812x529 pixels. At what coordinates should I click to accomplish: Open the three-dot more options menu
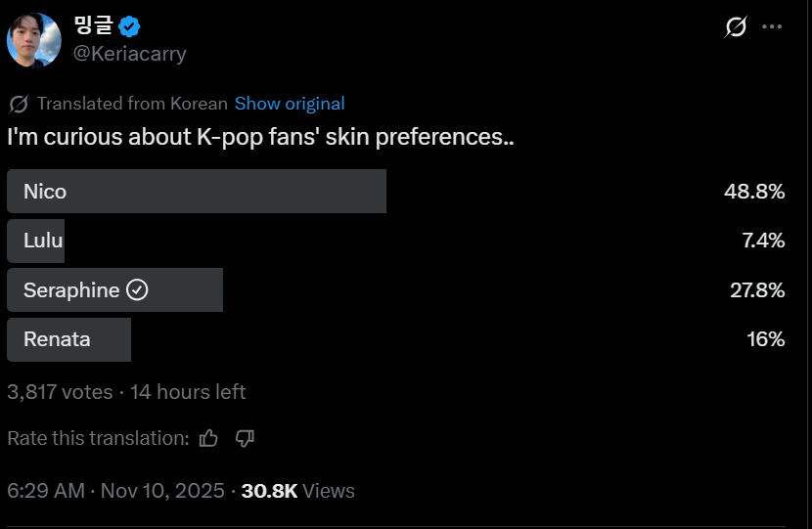coord(772,27)
